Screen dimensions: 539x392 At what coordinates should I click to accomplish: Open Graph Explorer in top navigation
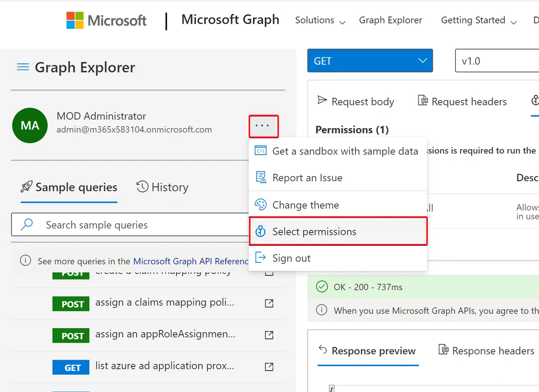[x=390, y=20]
